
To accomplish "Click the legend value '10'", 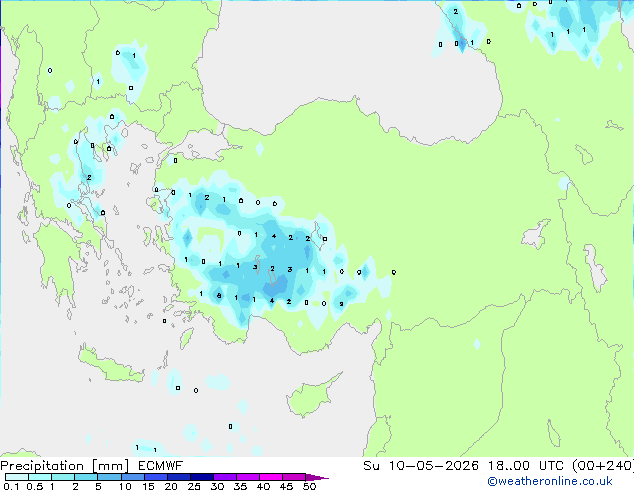I will 125,486.
